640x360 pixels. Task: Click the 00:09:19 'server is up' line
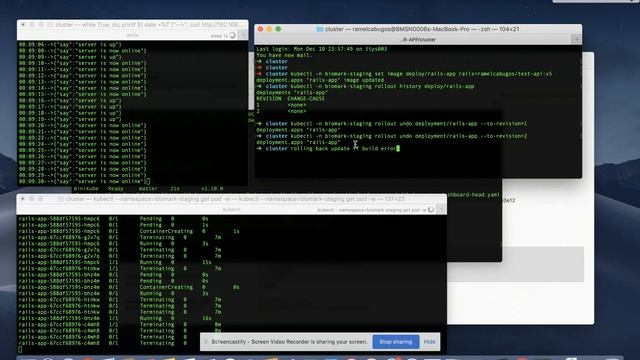tap(70, 119)
